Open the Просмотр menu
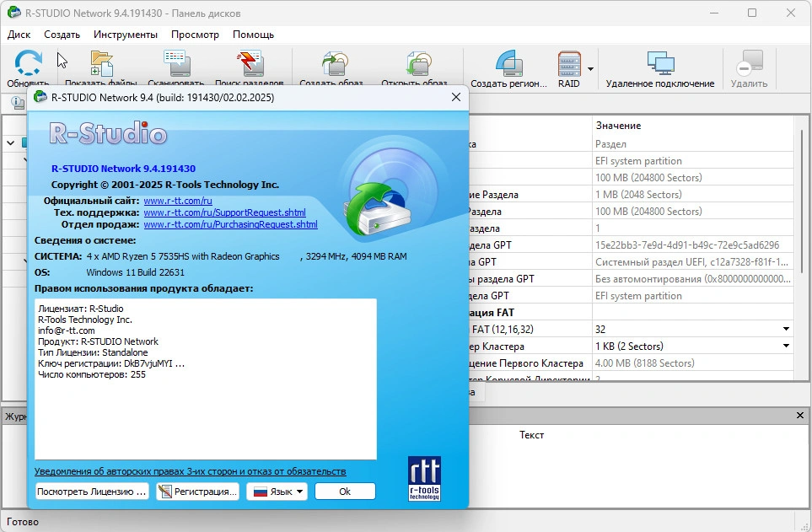 [195, 35]
